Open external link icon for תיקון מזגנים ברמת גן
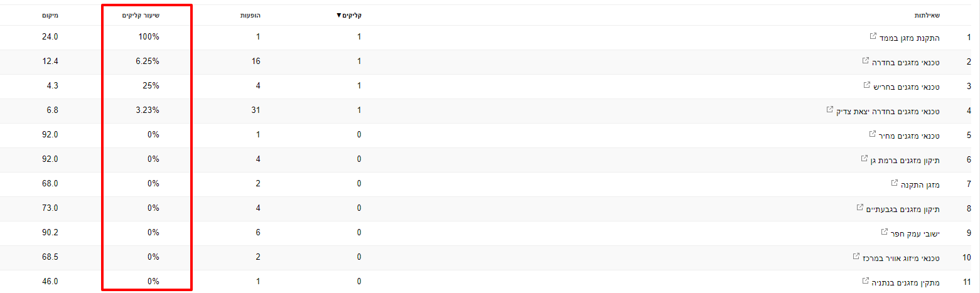 tap(864, 159)
